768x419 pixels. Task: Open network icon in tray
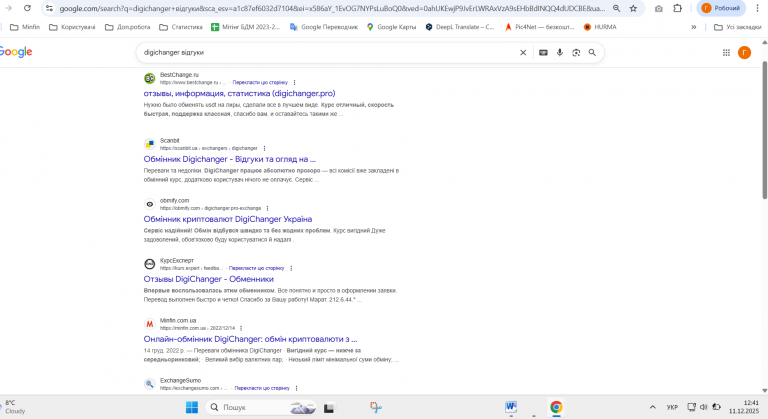tap(691, 407)
